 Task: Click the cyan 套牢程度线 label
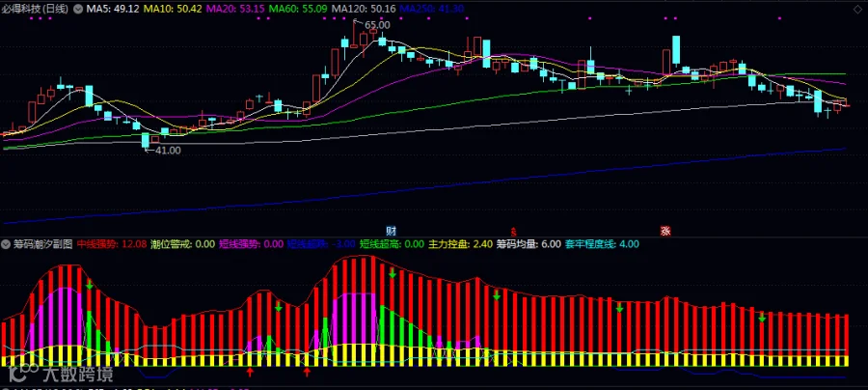pos(602,244)
